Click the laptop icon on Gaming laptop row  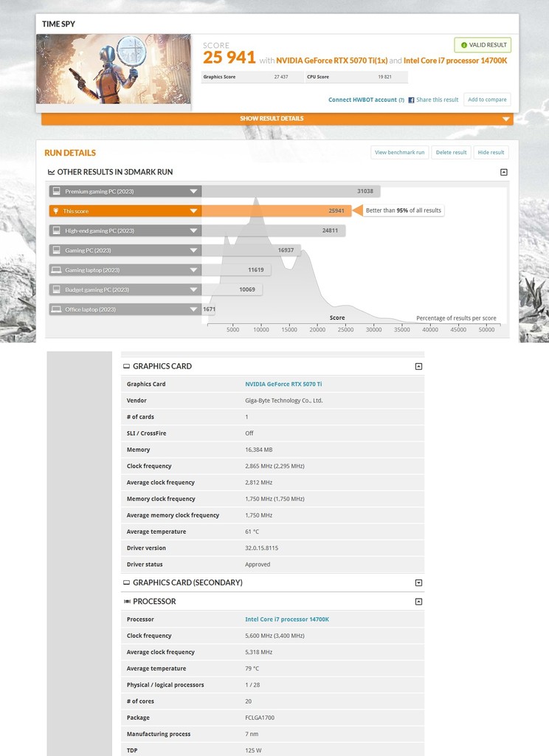click(x=56, y=270)
